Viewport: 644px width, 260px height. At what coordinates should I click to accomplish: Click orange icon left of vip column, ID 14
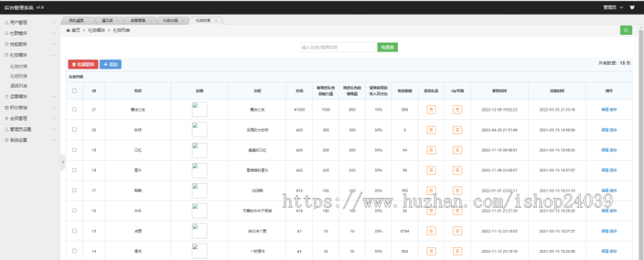tap(431, 251)
